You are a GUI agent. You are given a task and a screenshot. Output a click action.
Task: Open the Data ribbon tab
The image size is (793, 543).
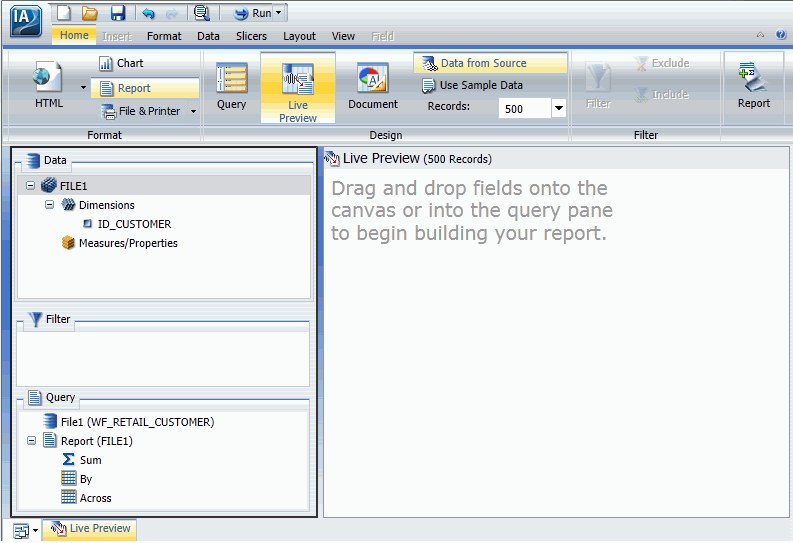[x=208, y=36]
